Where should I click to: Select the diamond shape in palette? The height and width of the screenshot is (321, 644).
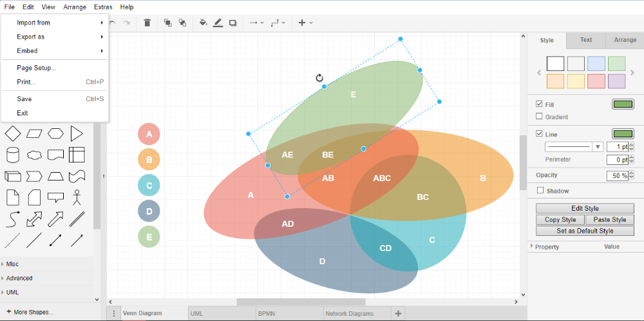click(12, 133)
